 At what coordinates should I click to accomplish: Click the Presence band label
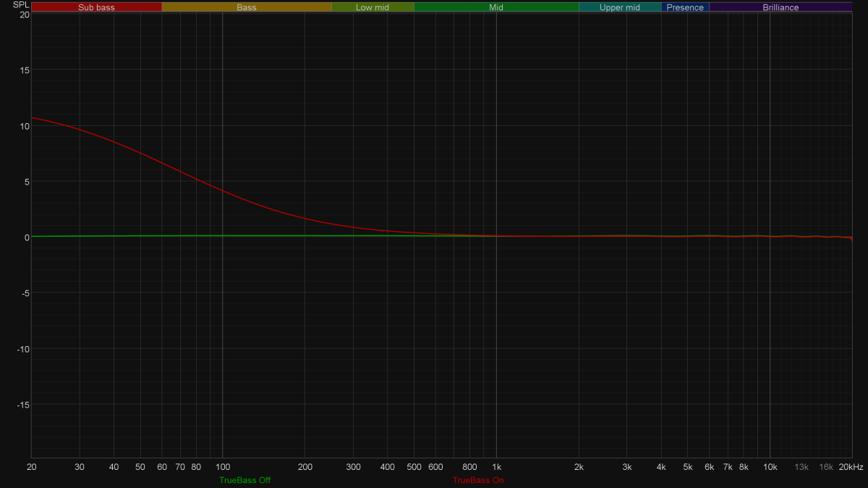pyautogui.click(x=685, y=7)
